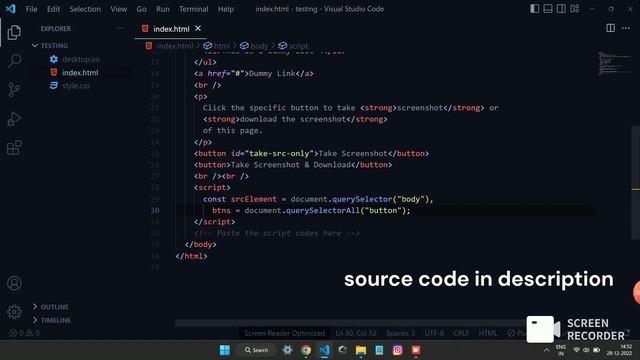
Task: Toggle bottom panel visibility
Action: pyautogui.click(x=548, y=9)
